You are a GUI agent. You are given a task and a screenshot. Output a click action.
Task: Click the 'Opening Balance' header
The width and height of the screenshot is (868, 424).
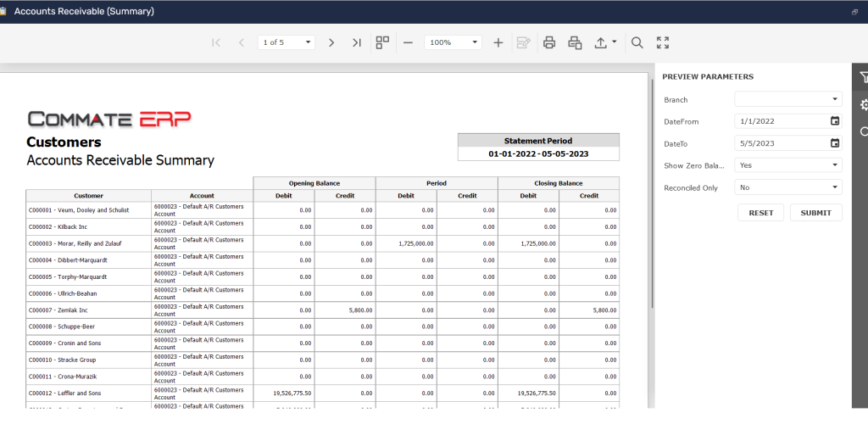coord(314,183)
